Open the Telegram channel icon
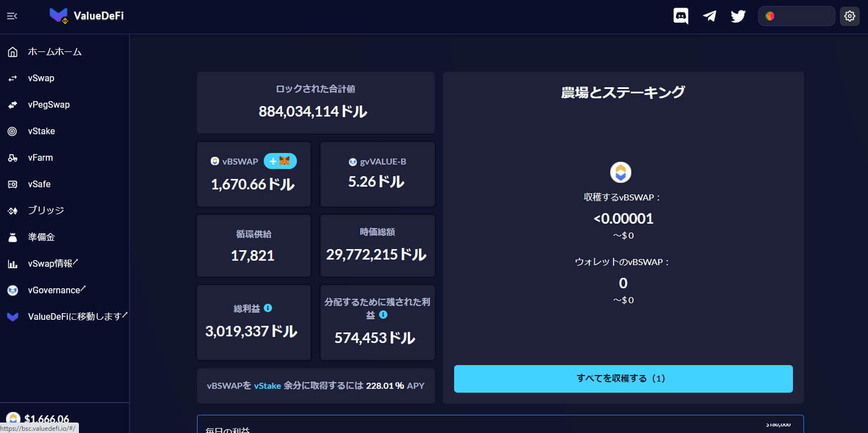 710,16
